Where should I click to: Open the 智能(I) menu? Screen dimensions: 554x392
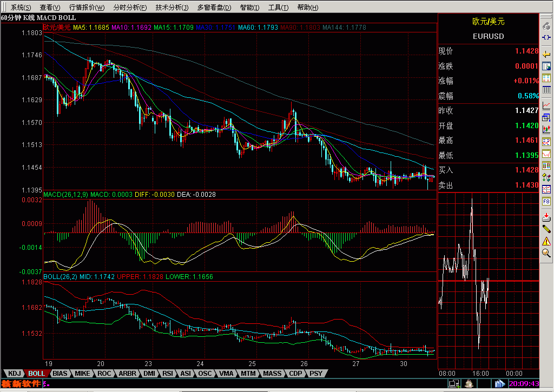pos(249,8)
